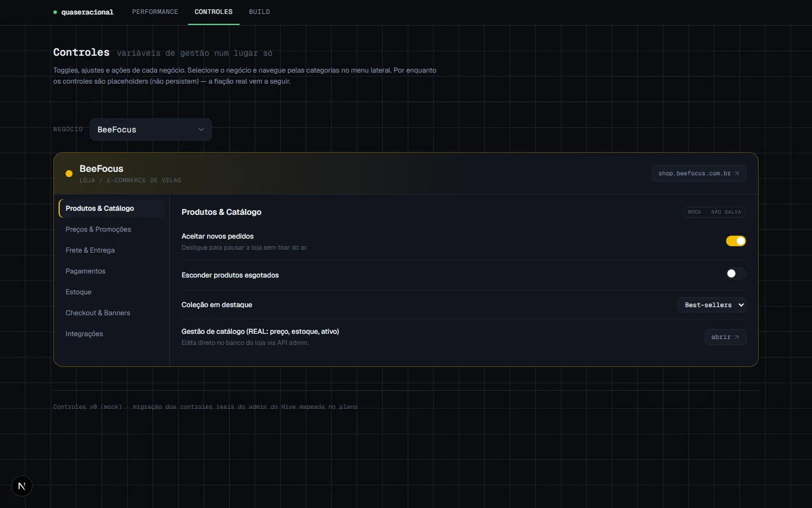Select Produtos & Catálogo in sidebar

111,208
